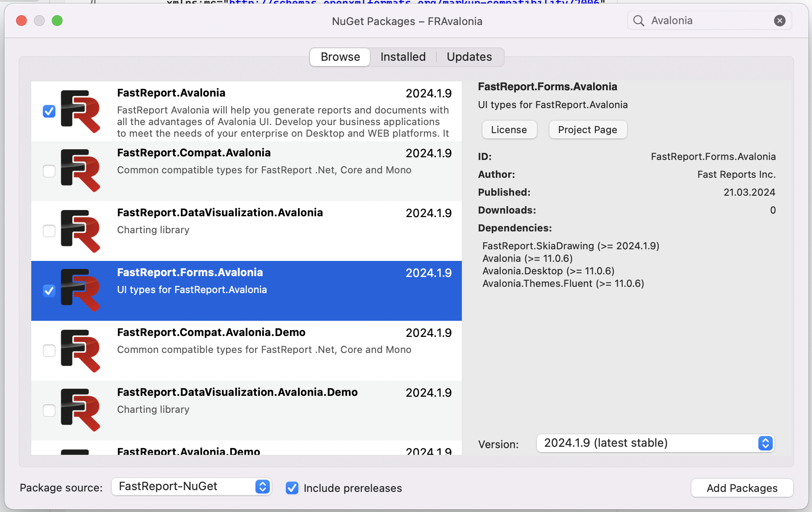Click the Add Packages button
This screenshot has height=512, width=812.
[x=742, y=488]
